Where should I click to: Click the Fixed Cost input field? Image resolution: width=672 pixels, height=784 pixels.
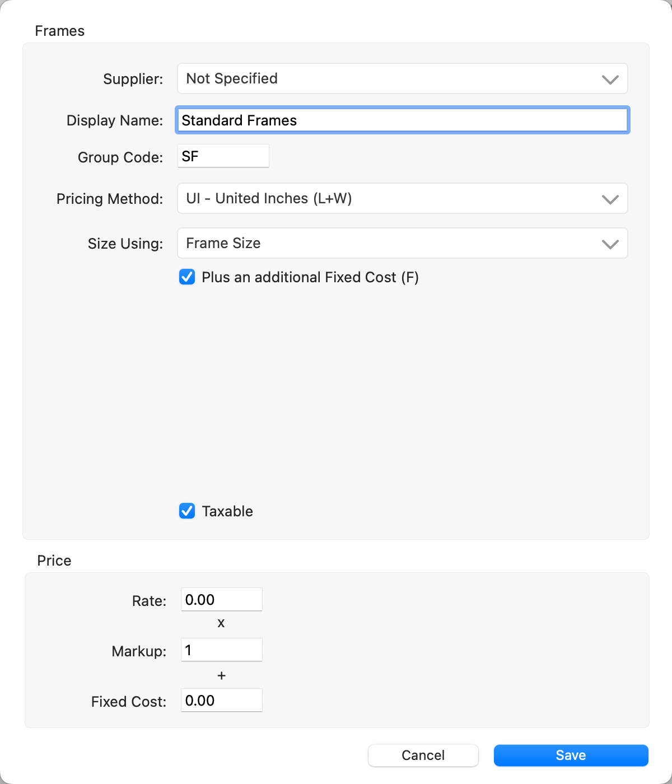(221, 701)
